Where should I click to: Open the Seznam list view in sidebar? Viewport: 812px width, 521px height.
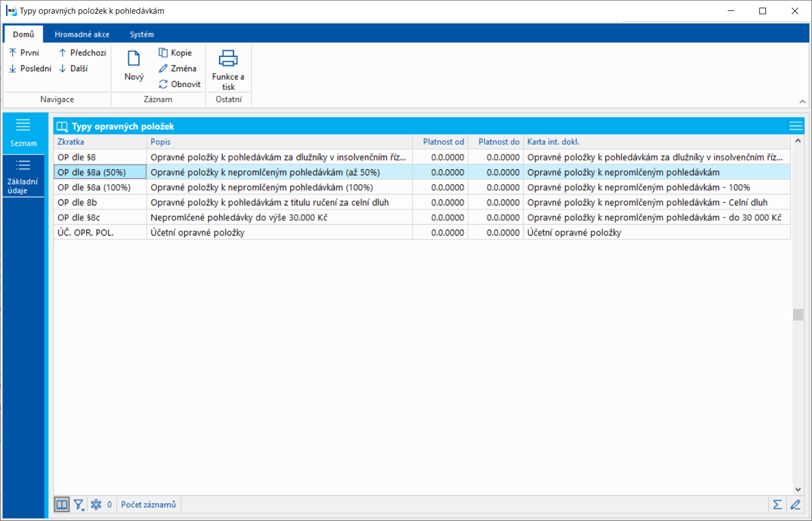24,133
